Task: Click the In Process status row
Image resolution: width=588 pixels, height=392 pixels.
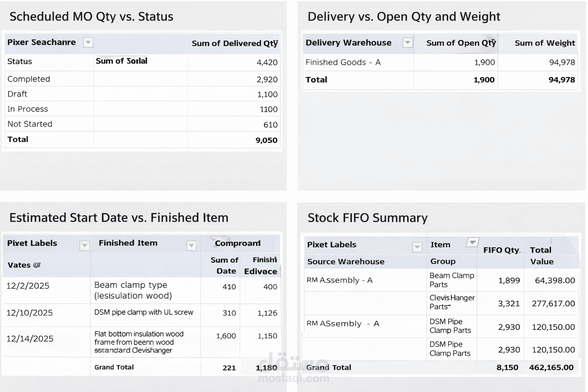Action: (28, 109)
